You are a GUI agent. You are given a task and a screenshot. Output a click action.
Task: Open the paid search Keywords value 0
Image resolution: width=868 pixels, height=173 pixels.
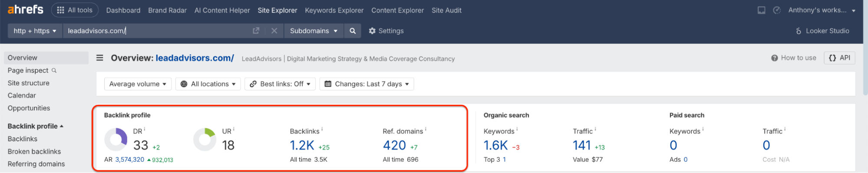coord(673,145)
